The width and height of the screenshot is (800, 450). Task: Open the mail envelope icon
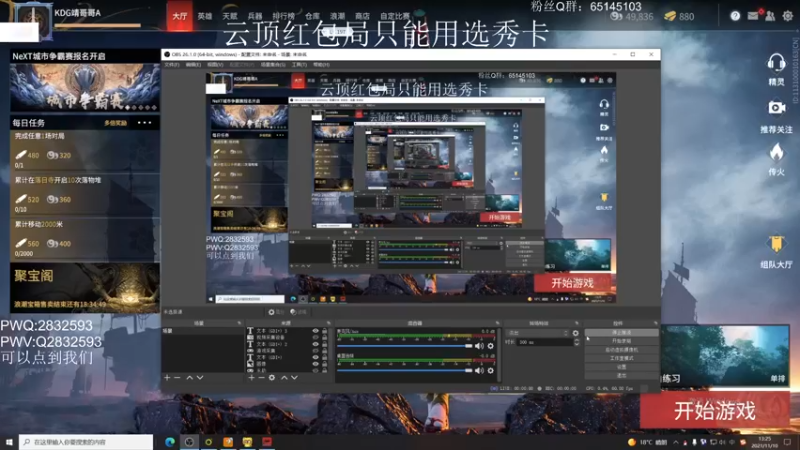click(753, 16)
